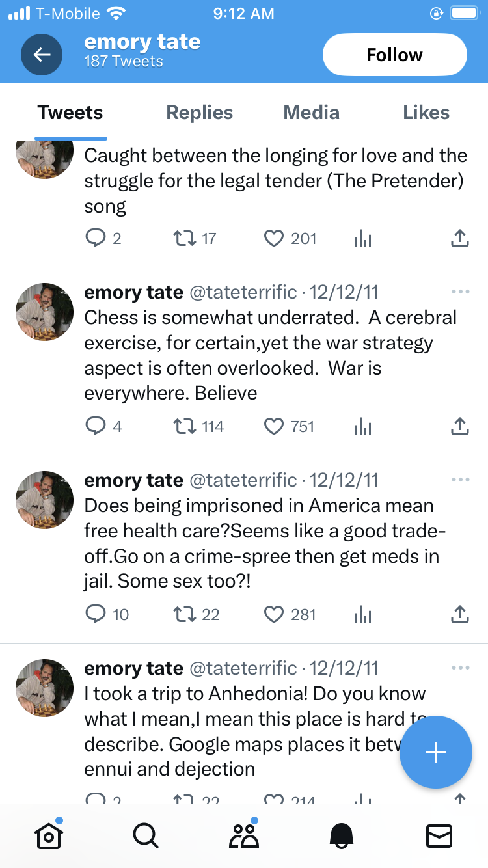The image size is (488, 868).
Task: Expand options menu on imprisoned tweet
Action: click(459, 480)
